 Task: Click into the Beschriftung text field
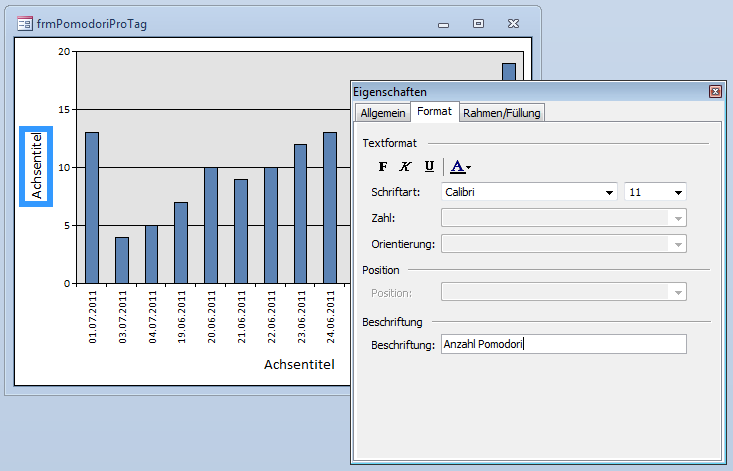tap(564, 344)
